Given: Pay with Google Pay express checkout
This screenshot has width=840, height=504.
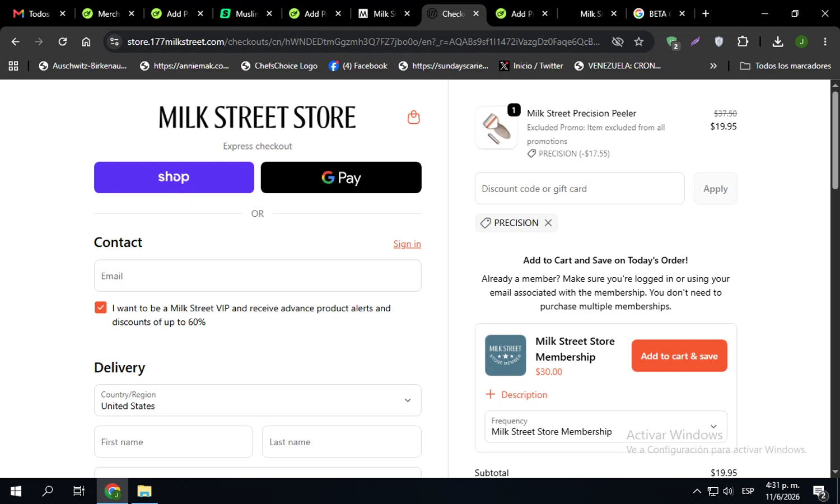Looking at the screenshot, I should click(x=341, y=178).
